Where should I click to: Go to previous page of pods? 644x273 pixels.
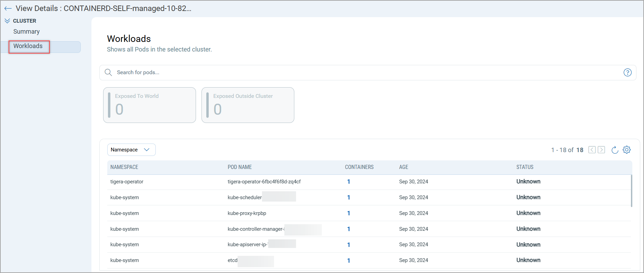[592, 150]
